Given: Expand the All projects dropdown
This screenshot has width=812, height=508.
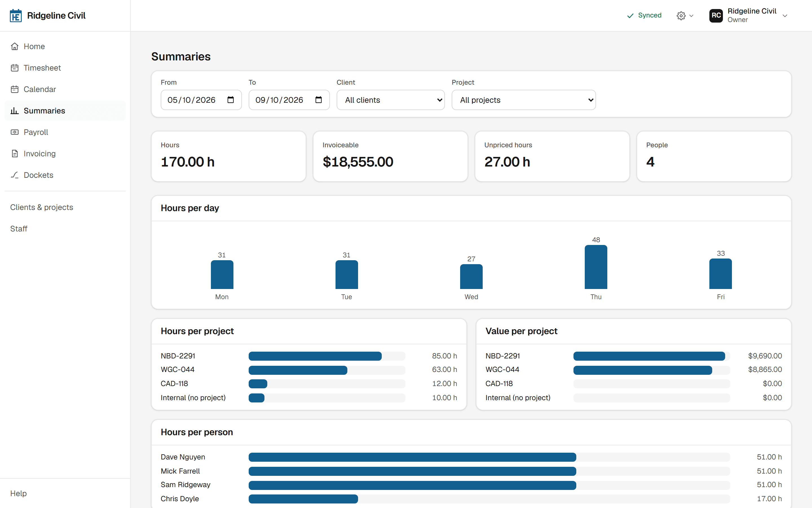Looking at the screenshot, I should click(x=524, y=100).
